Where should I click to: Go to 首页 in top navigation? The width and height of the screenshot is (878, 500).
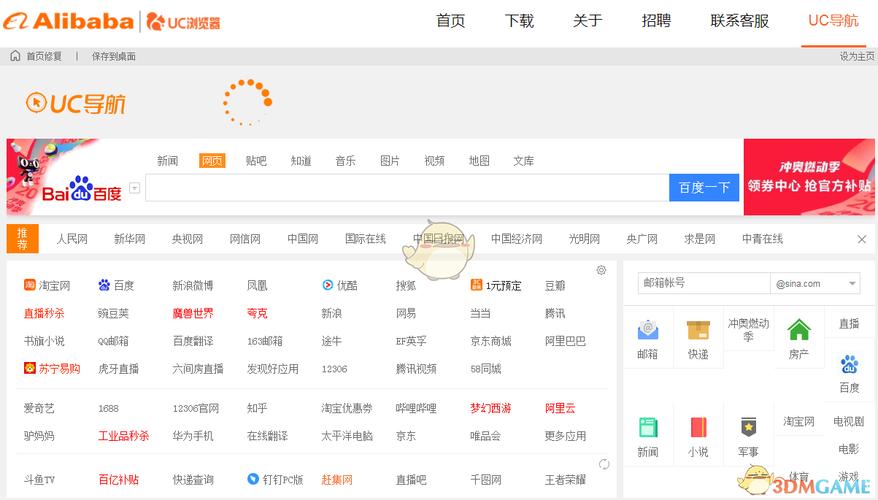pyautogui.click(x=451, y=21)
